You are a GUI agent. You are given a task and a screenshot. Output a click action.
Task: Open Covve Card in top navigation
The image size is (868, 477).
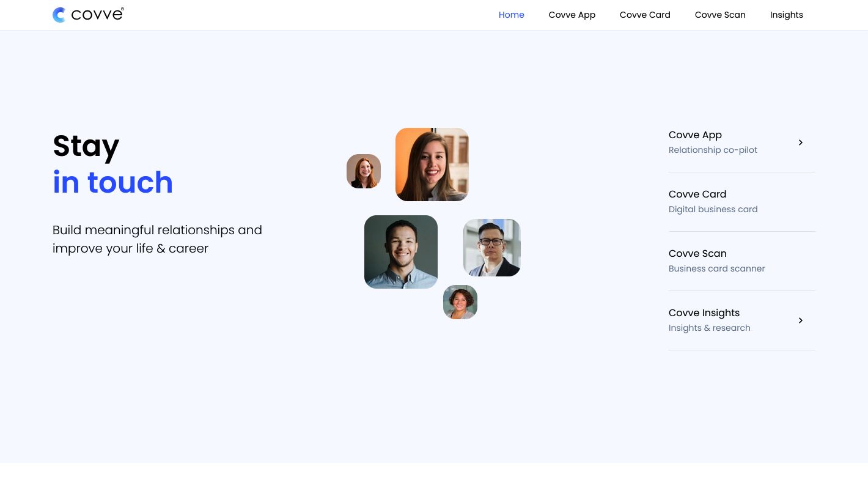click(645, 15)
